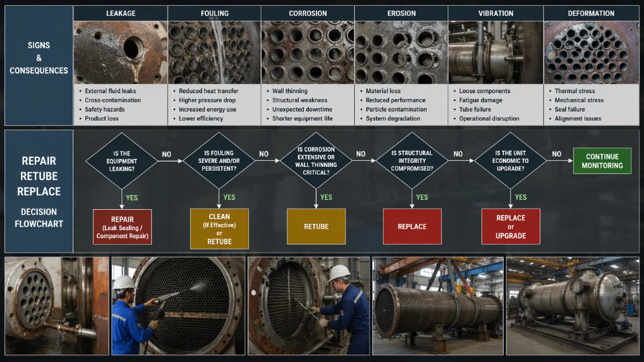This screenshot has width=644, height=362.
Task: Click 'Fatigue damage' bullet
Action: [480, 100]
